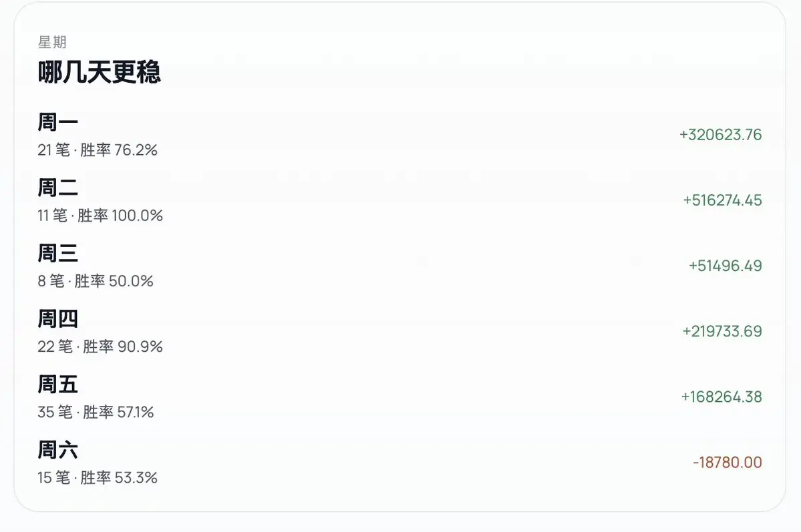Click the 周三 row title
This screenshot has height=532, width=801.
pyautogui.click(x=57, y=254)
